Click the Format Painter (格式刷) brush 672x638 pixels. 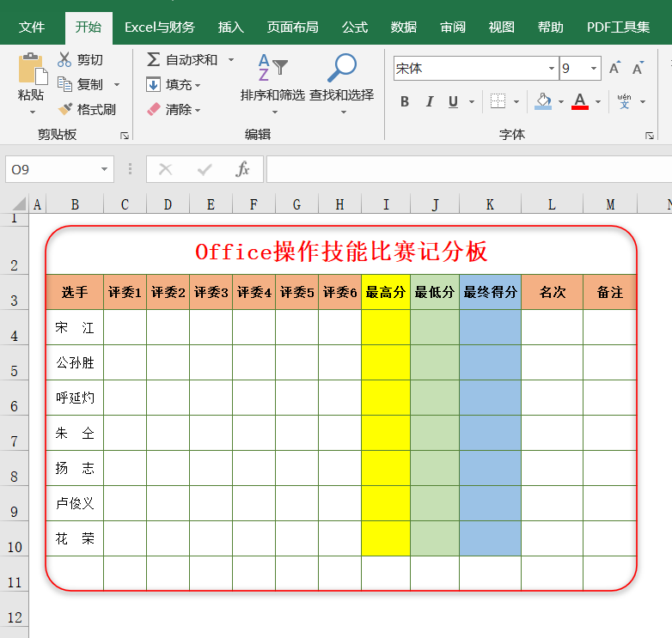click(64, 110)
